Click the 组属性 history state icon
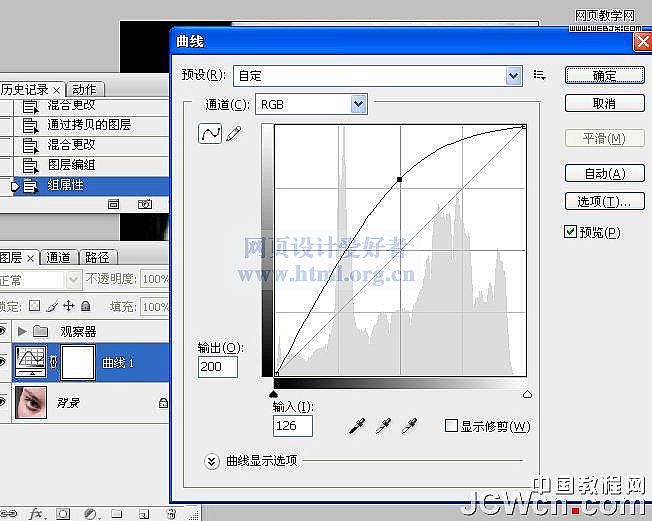Image resolution: width=652 pixels, height=521 pixels. (30, 185)
